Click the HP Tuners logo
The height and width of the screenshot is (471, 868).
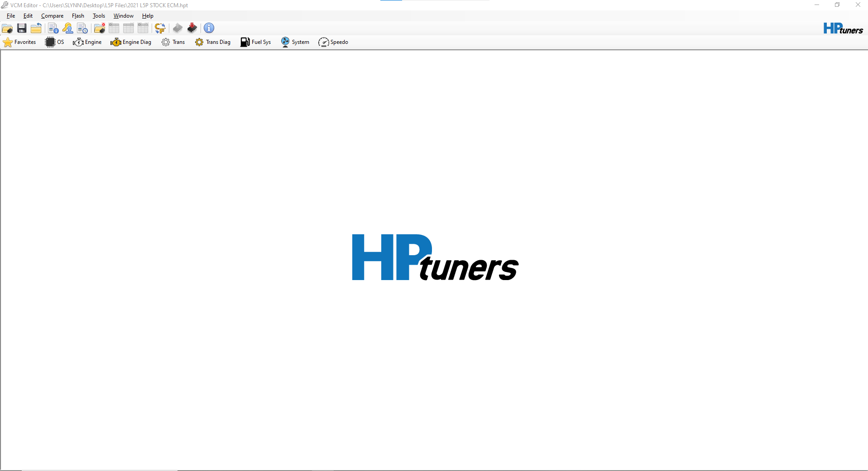(842, 28)
